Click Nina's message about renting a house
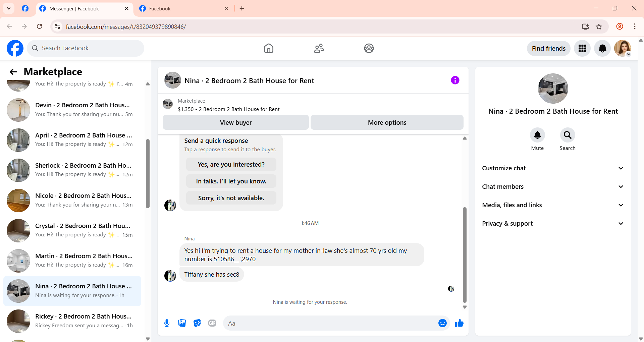 coord(302,255)
